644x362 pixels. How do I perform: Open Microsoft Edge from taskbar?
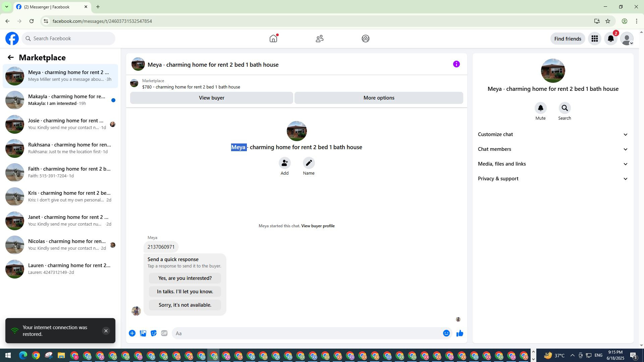pyautogui.click(x=23, y=356)
